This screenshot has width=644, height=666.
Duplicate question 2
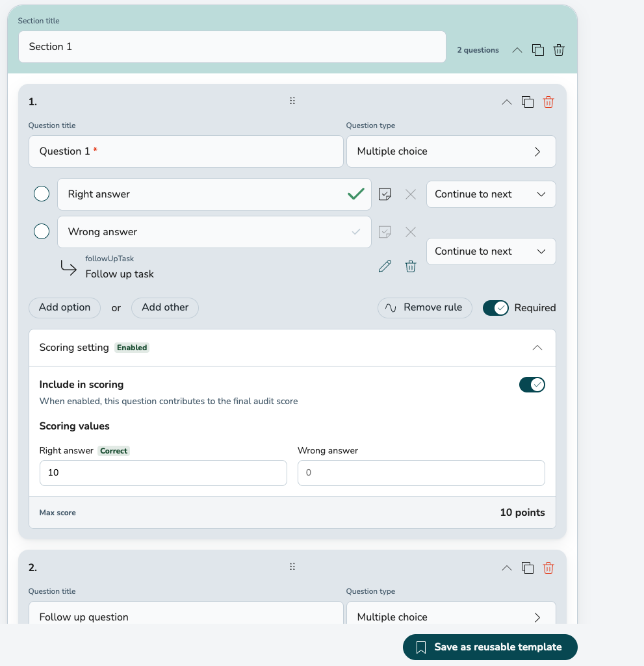528,568
